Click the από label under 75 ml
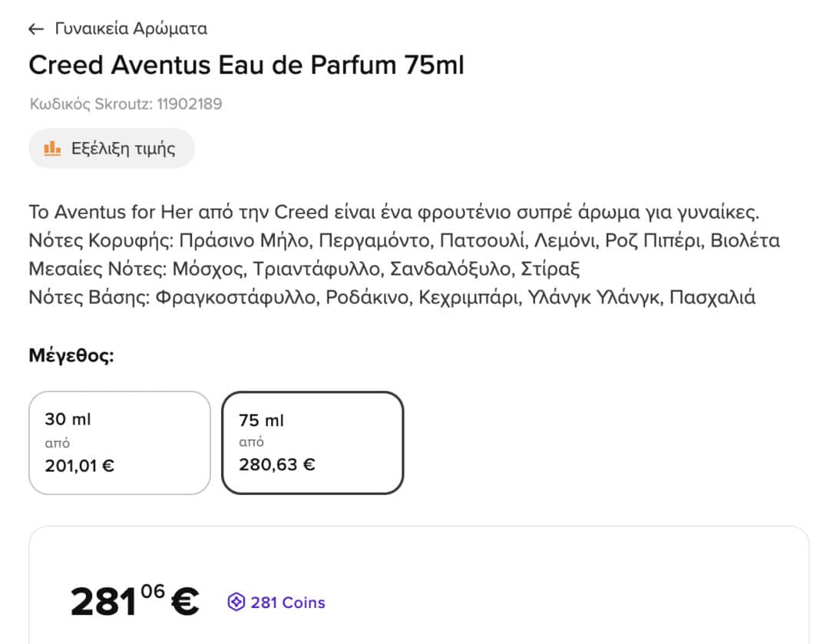The height and width of the screenshot is (644, 820). pyautogui.click(x=251, y=442)
